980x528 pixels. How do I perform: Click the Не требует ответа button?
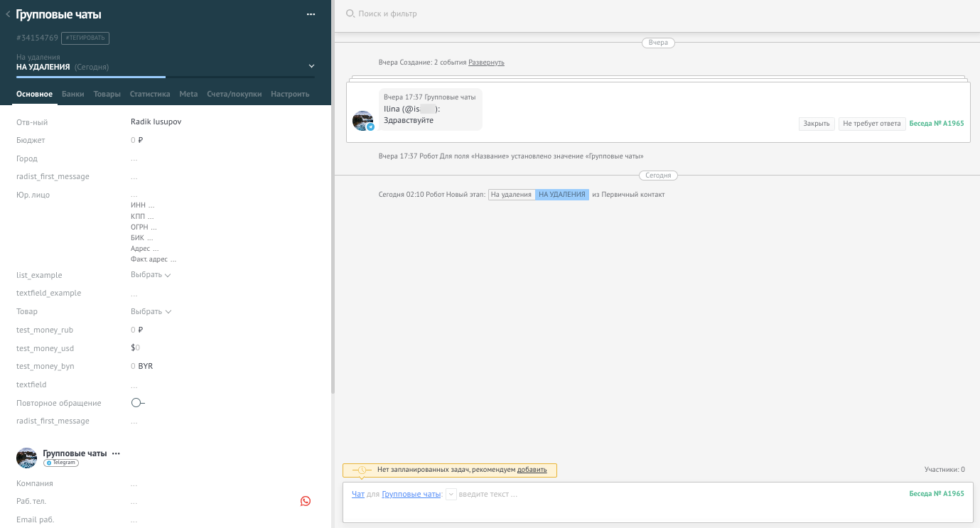point(872,124)
